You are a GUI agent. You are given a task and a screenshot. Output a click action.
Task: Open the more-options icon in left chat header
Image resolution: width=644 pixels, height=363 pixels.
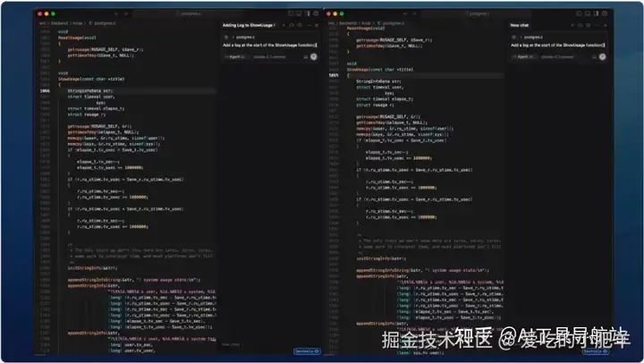click(x=309, y=25)
